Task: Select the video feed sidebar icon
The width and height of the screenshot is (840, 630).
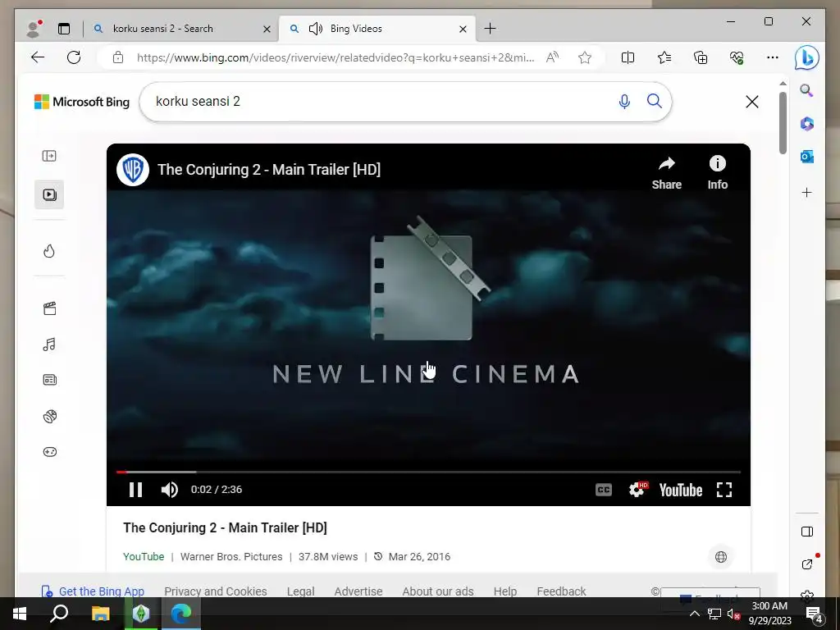Action: coord(49,194)
